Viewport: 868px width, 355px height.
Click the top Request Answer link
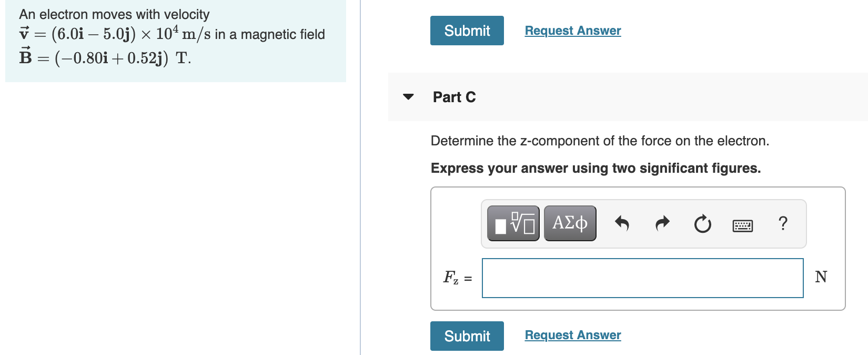[x=572, y=31]
